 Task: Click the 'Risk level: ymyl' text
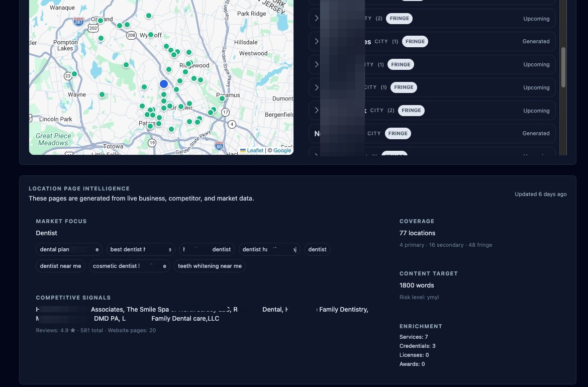tap(419, 297)
